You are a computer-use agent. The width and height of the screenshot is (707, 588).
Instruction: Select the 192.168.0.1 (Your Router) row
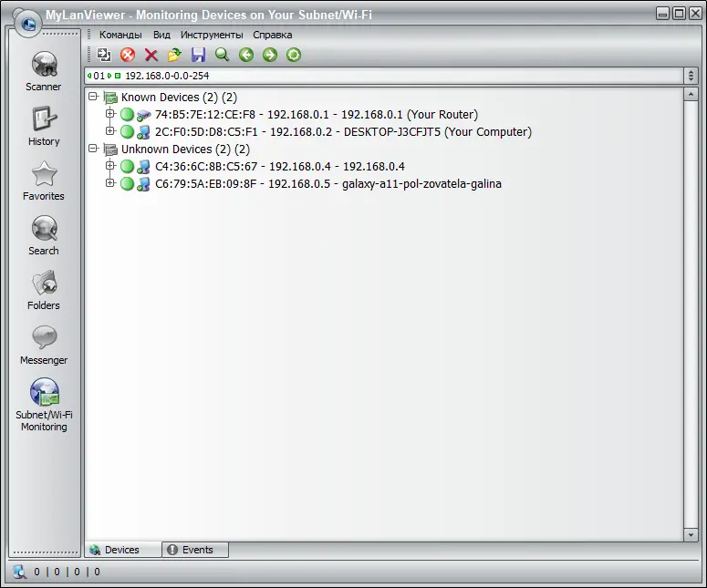[316, 115]
